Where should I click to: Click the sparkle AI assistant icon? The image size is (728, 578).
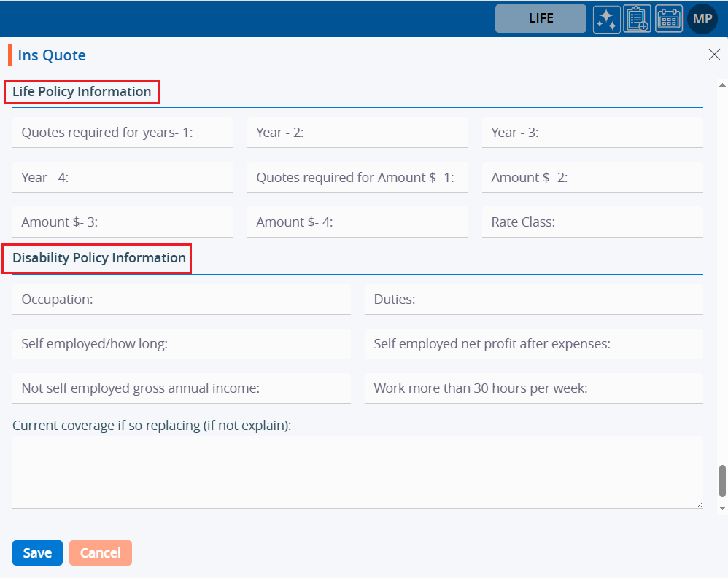(x=606, y=19)
